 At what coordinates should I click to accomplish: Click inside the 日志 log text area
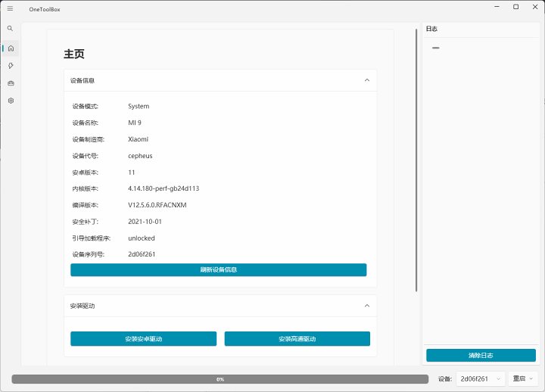[x=481, y=189]
